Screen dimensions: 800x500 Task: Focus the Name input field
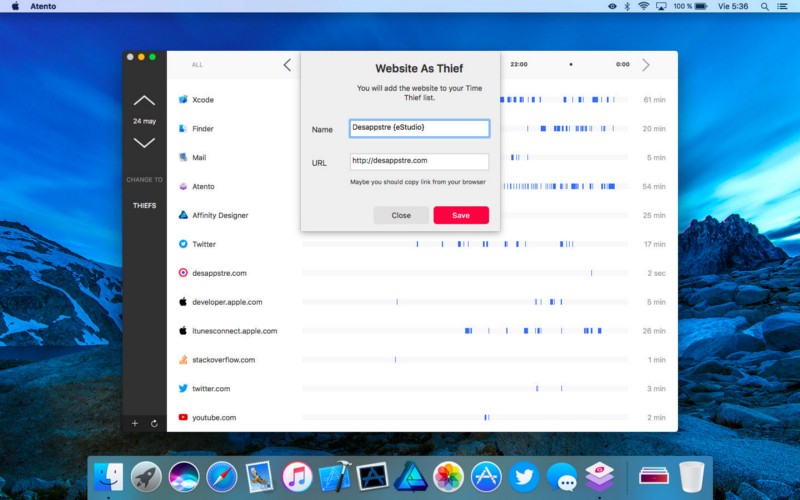(x=419, y=128)
